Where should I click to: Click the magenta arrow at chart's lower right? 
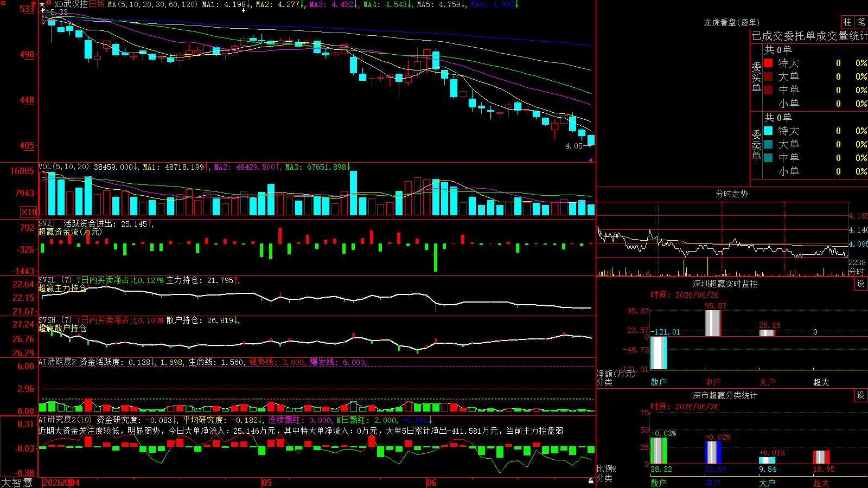coord(591,160)
